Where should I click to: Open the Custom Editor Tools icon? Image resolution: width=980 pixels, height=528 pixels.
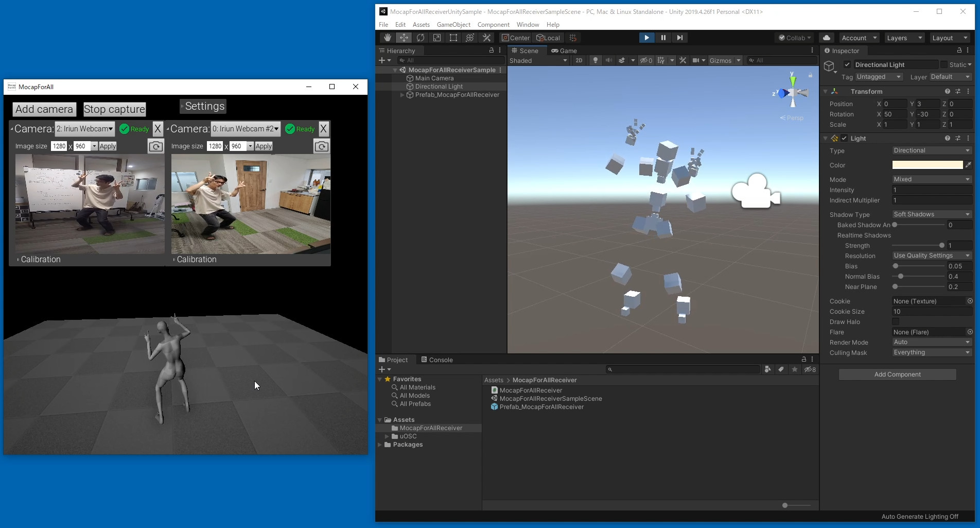pyautogui.click(x=486, y=37)
